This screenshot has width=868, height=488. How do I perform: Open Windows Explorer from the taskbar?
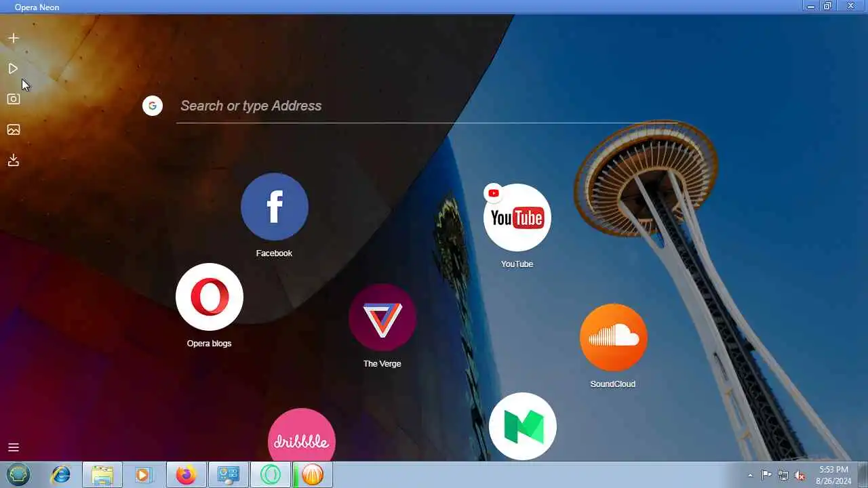tap(102, 474)
